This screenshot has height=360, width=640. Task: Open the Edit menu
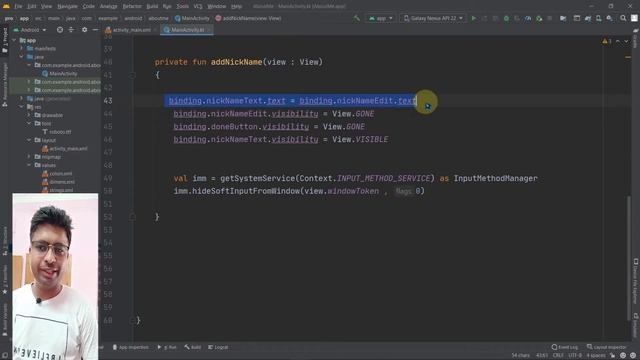point(32,6)
